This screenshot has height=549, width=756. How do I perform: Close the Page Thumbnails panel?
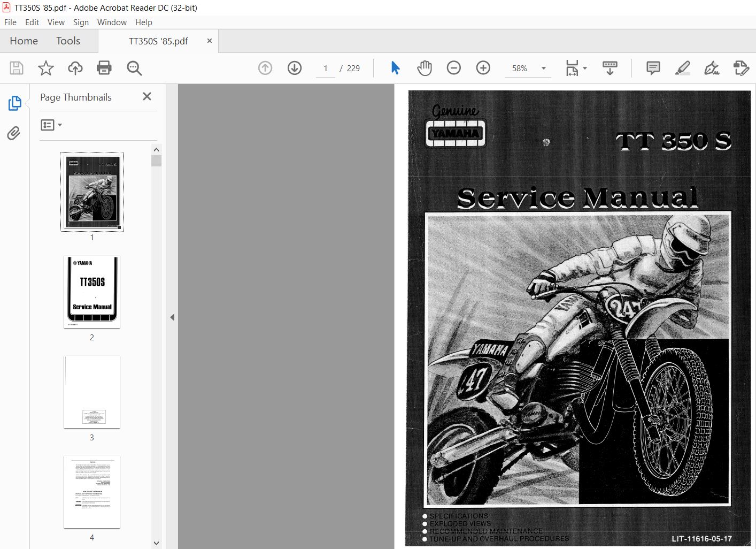click(x=147, y=96)
